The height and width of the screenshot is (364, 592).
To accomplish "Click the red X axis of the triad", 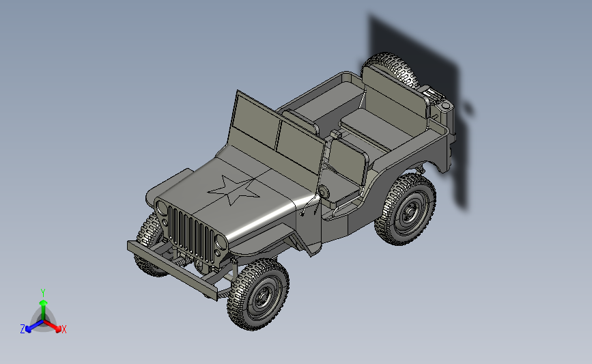I will (55, 327).
